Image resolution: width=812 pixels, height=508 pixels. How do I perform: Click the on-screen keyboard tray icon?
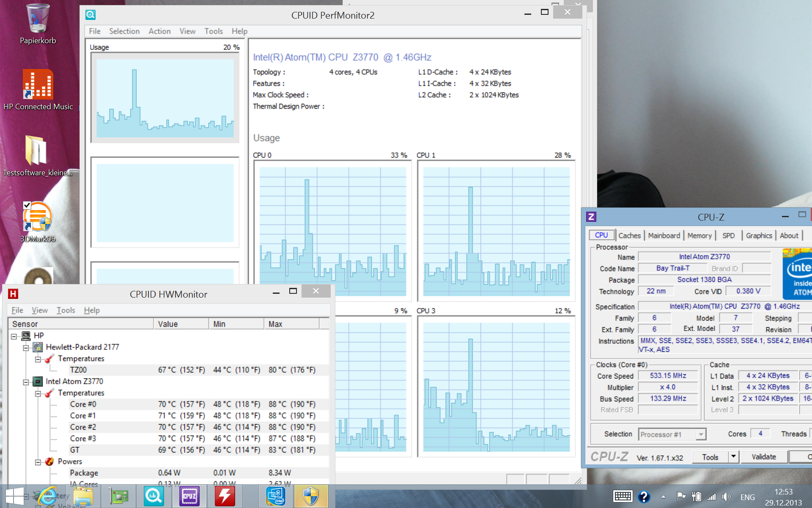click(622, 497)
